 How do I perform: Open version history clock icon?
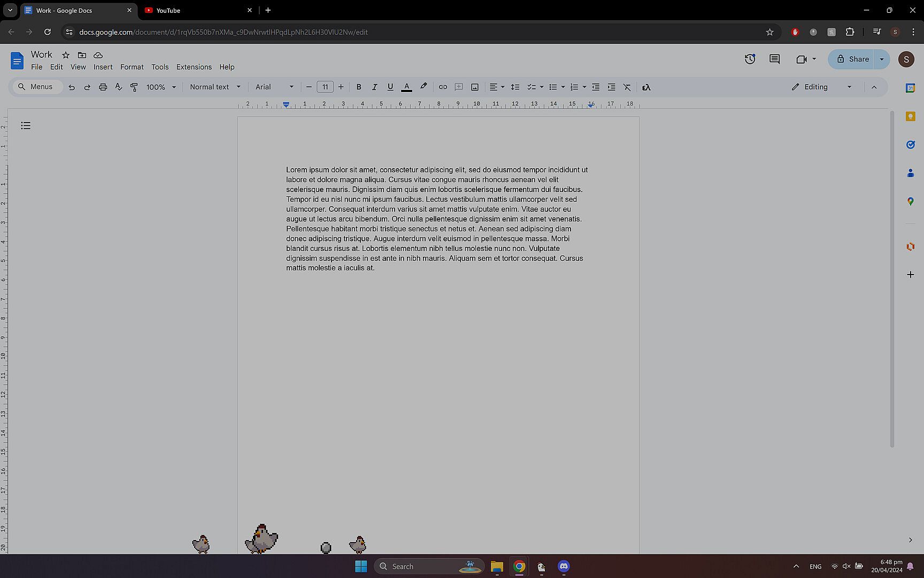750,59
